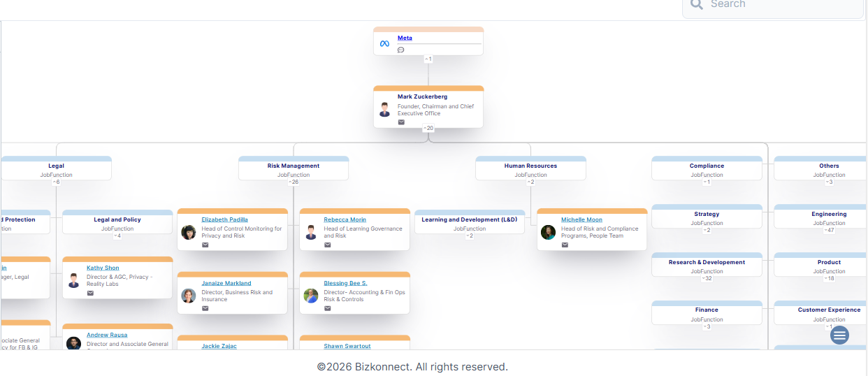Screen dimensions: 868x376
Task: Click the Risk Management card title
Action: [294, 166]
